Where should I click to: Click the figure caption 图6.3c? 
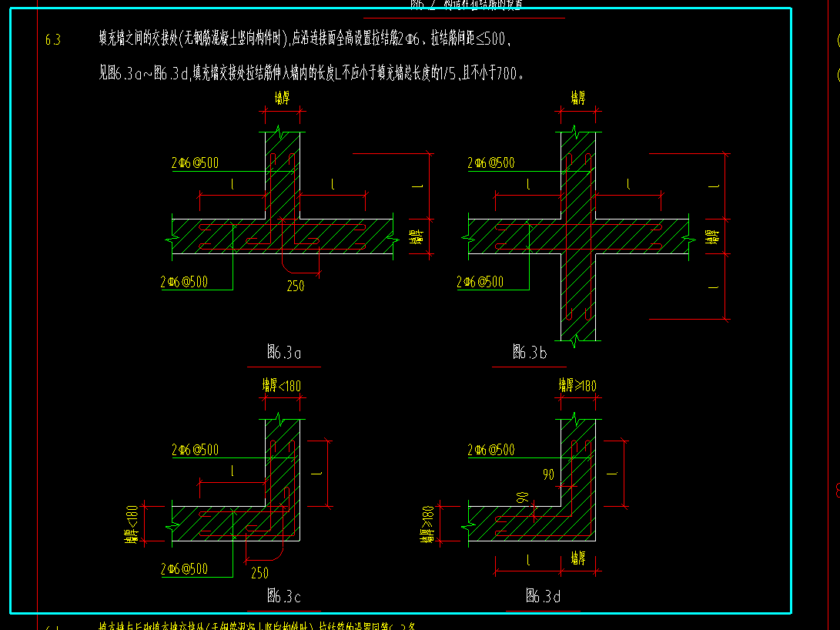pos(284,595)
